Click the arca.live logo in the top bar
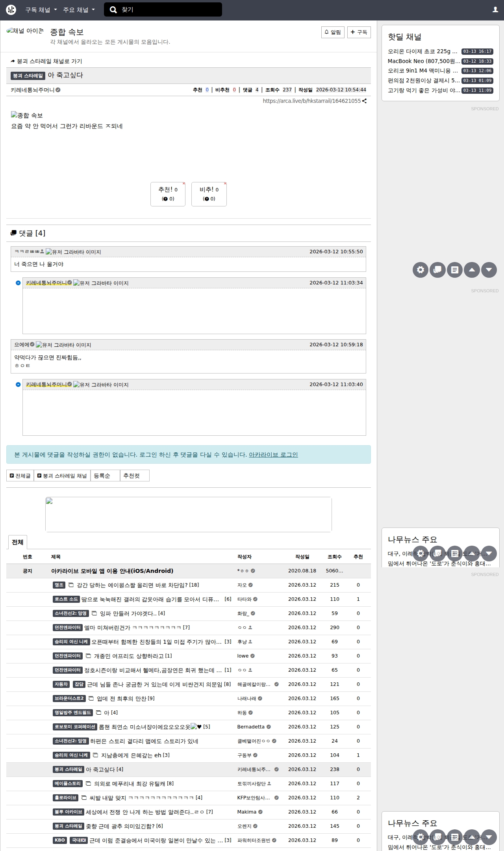504x851 pixels. tap(11, 10)
